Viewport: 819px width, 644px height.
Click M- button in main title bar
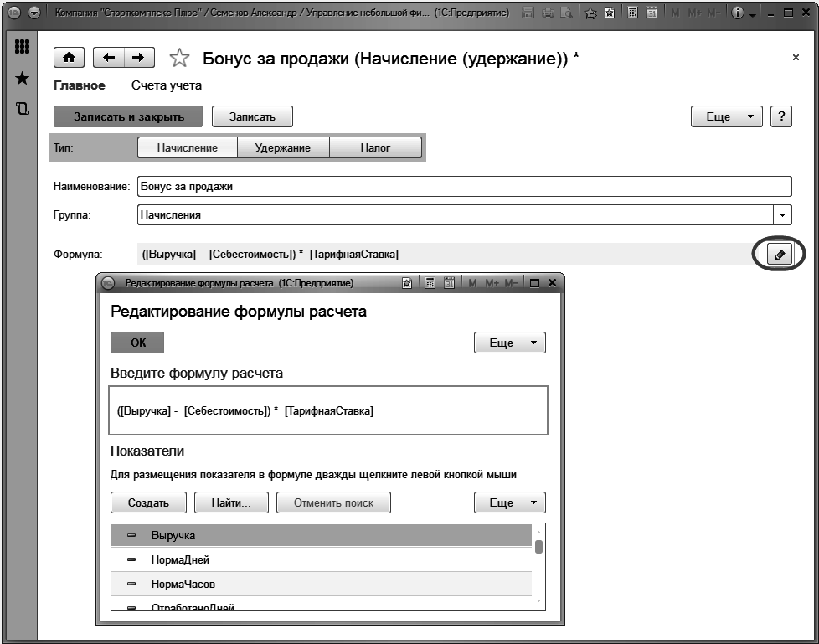tap(713, 13)
